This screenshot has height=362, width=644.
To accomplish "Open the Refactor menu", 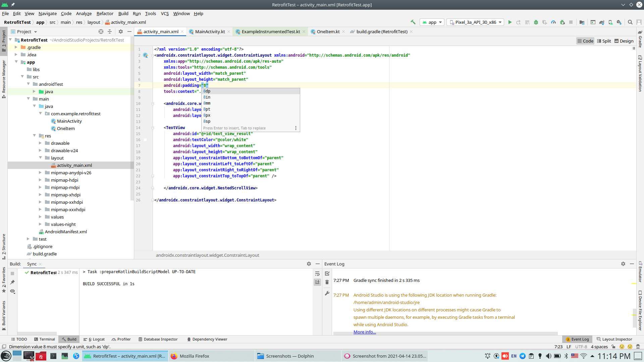I will click(x=105, y=13).
